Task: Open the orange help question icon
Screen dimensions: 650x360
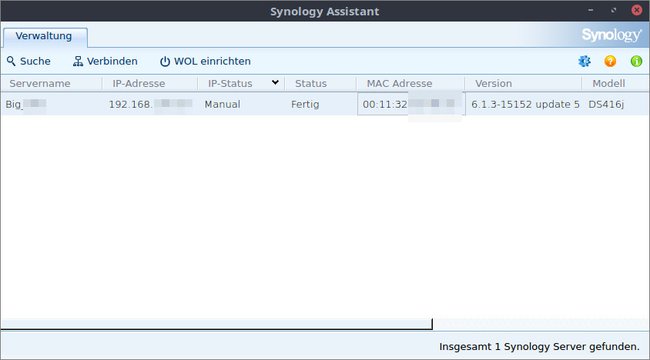Action: click(610, 61)
